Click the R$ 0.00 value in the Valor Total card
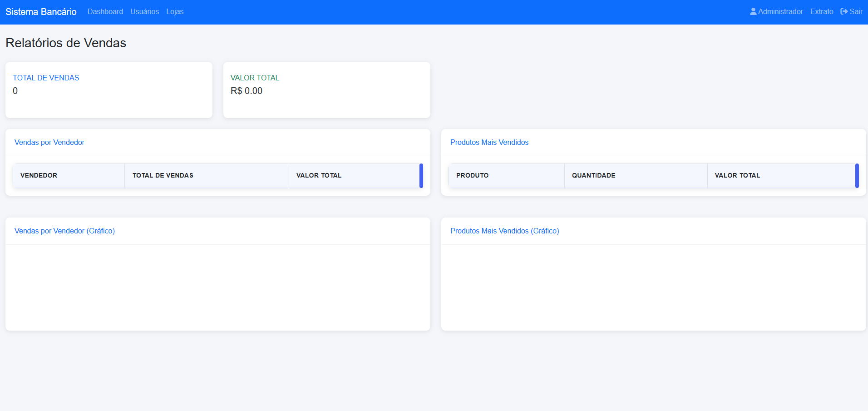This screenshot has width=868, height=411. click(x=247, y=91)
